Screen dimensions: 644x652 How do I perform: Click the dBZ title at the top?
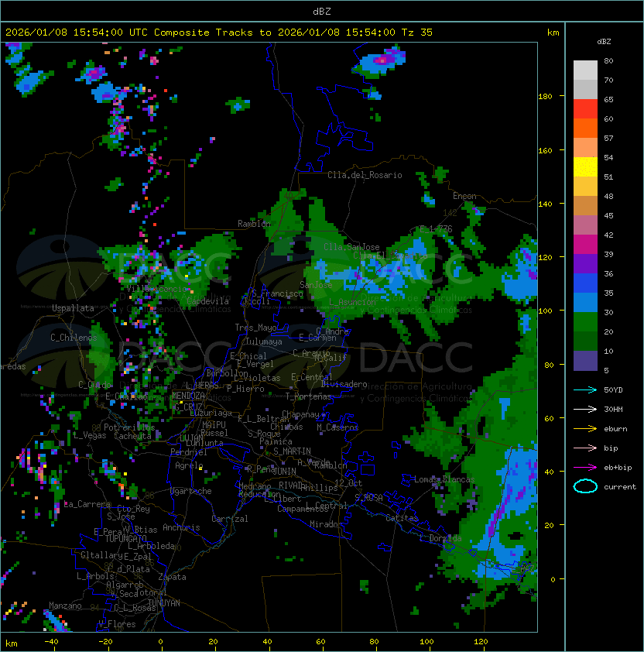321,12
